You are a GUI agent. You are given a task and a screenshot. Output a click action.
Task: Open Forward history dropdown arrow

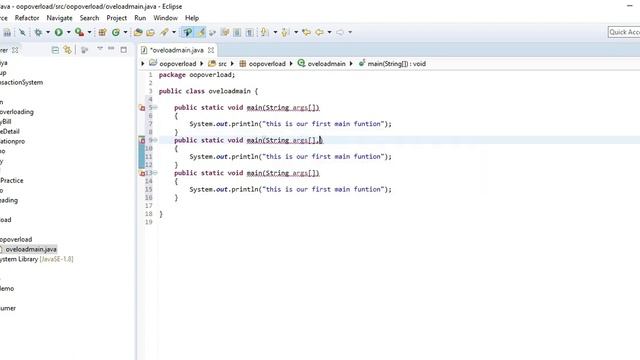click(350, 32)
